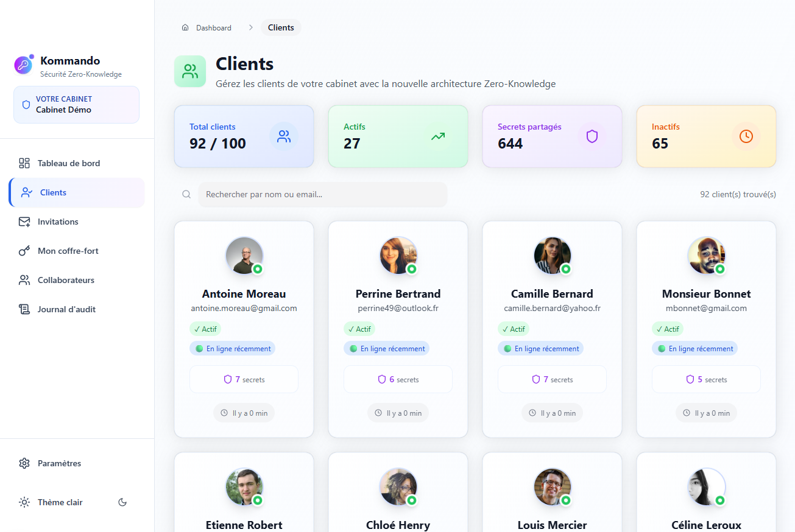
Task: Click the Cabinet Démo box
Action: click(77, 105)
